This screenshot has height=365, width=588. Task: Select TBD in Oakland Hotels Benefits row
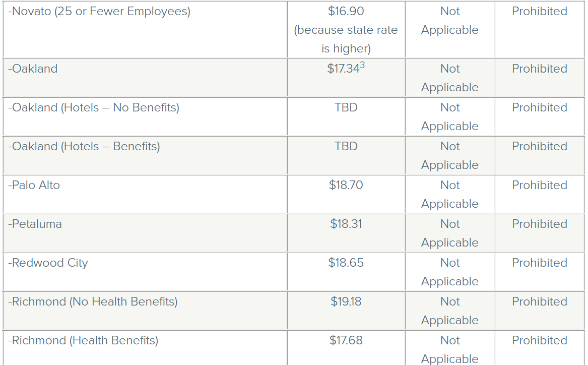[346, 147]
